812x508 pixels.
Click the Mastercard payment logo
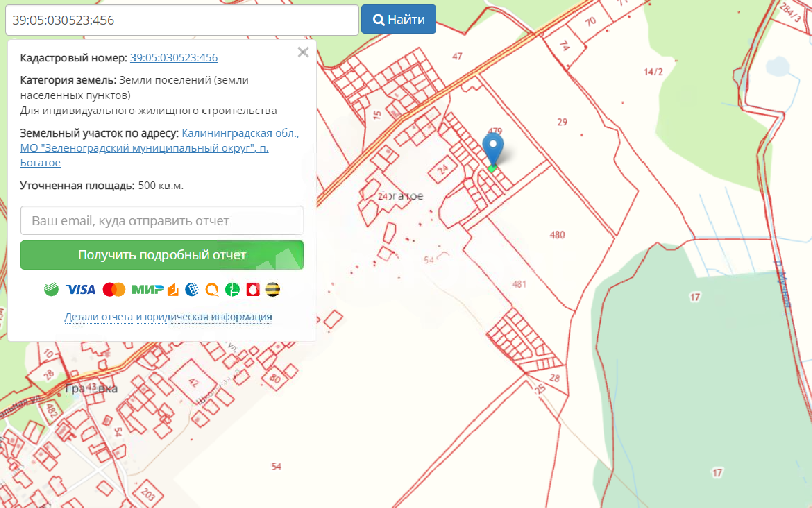point(114,289)
